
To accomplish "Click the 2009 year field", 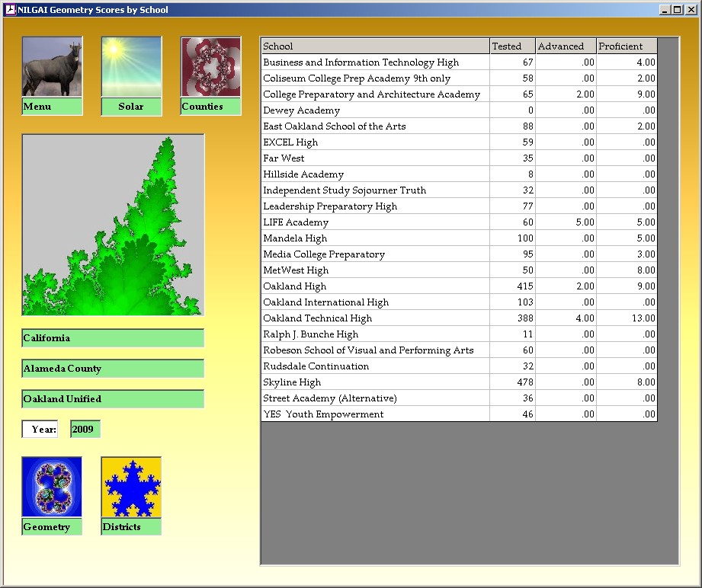I will (85, 430).
